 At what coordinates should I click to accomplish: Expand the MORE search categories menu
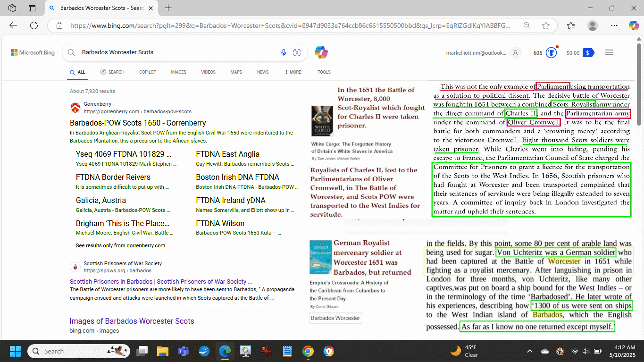[293, 72]
